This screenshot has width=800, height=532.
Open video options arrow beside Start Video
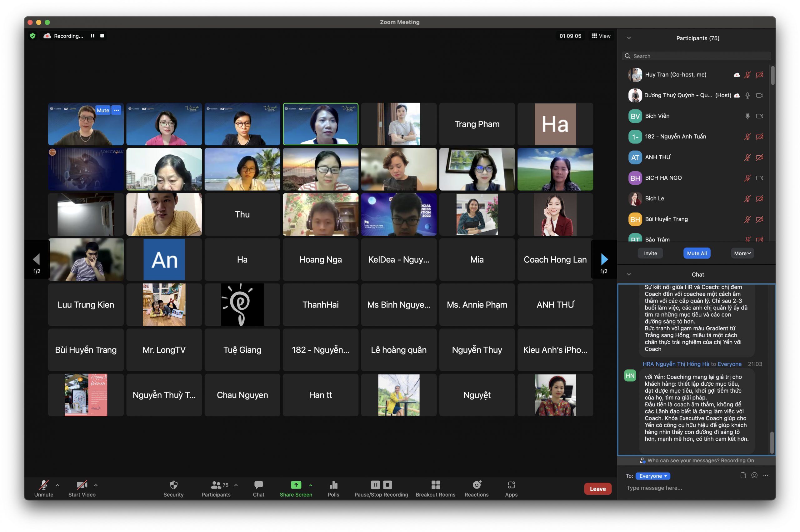(x=96, y=485)
